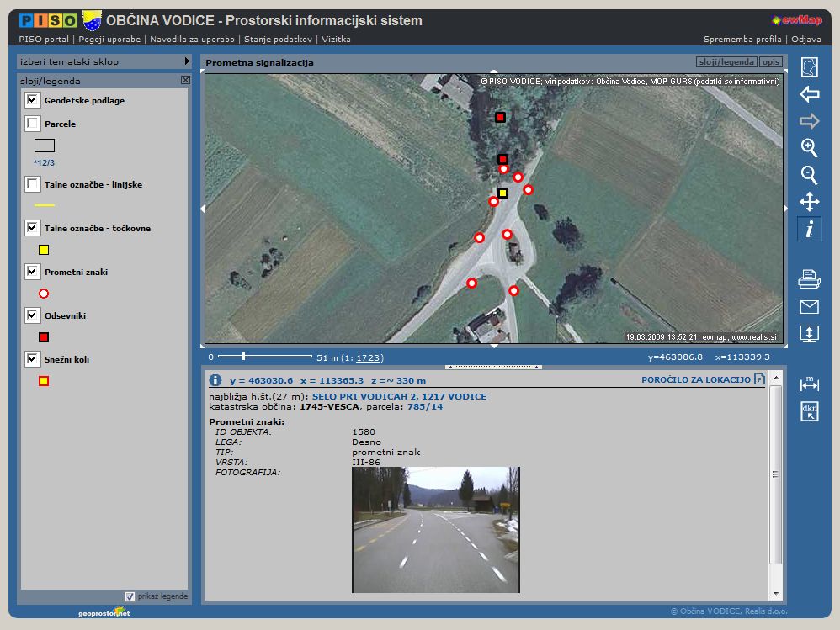Open the POROČILO ZA LOKACIJO link
Image resolution: width=840 pixels, height=630 pixels.
[x=695, y=380]
